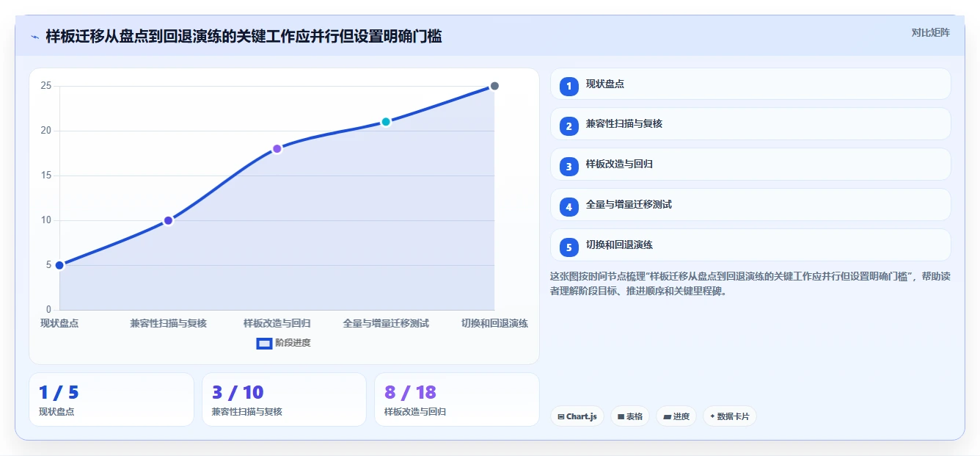Open the 样板改造与回归 step row
The image size is (980, 456).
750,164
